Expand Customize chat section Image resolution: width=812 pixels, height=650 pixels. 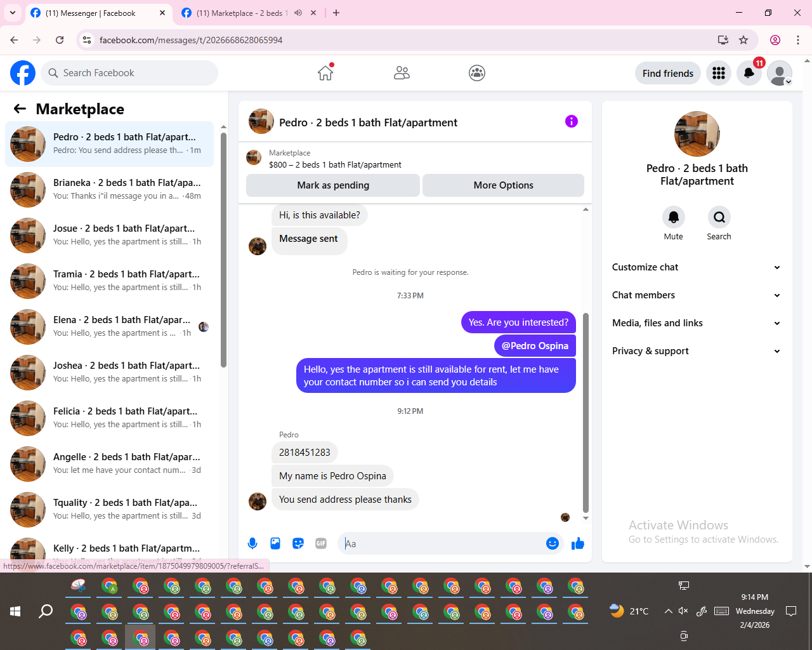pos(697,267)
